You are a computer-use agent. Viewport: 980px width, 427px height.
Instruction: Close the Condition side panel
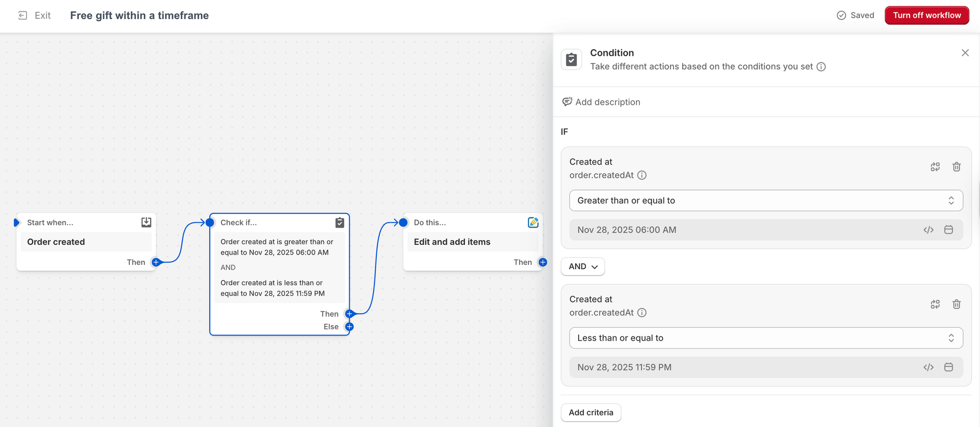(965, 53)
